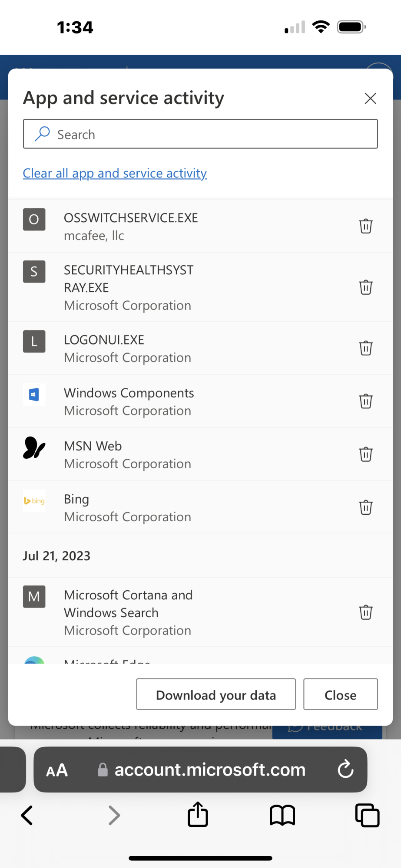Show Safari open tabs overview
The width and height of the screenshot is (401, 868).
[x=367, y=815]
